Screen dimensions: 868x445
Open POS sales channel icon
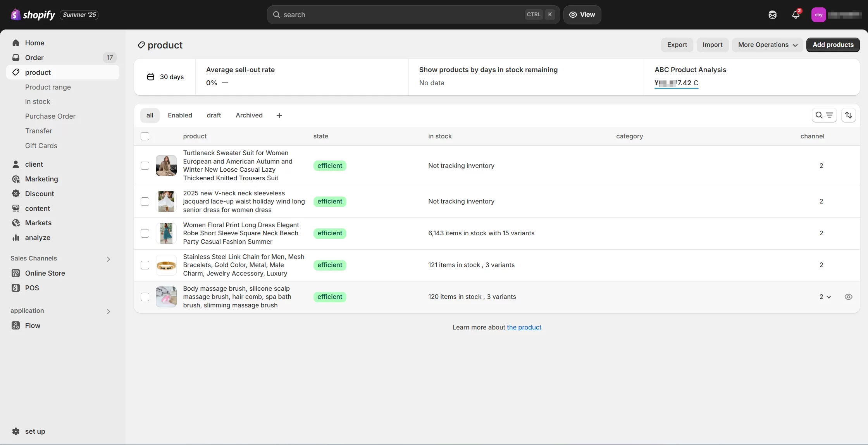click(x=16, y=288)
